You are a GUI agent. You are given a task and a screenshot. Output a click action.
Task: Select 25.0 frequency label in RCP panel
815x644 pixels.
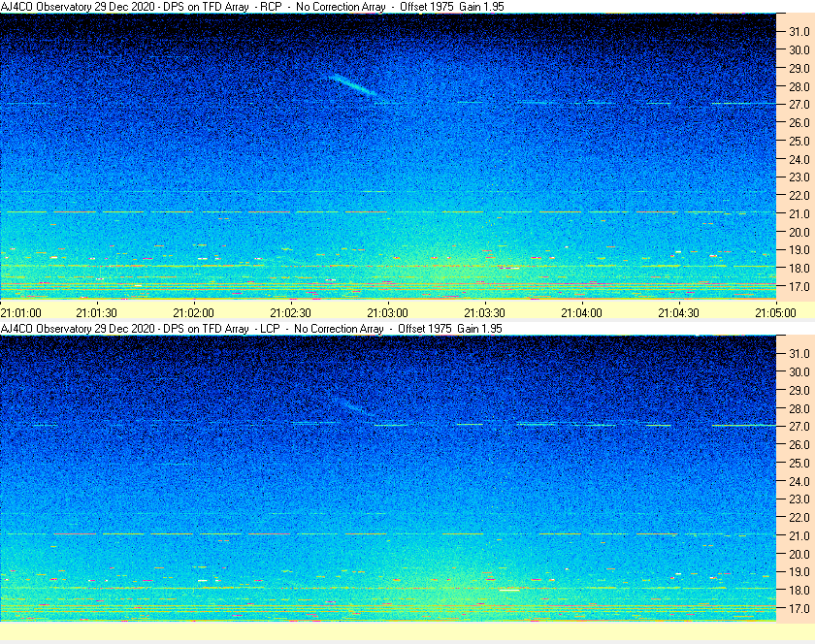point(799,141)
